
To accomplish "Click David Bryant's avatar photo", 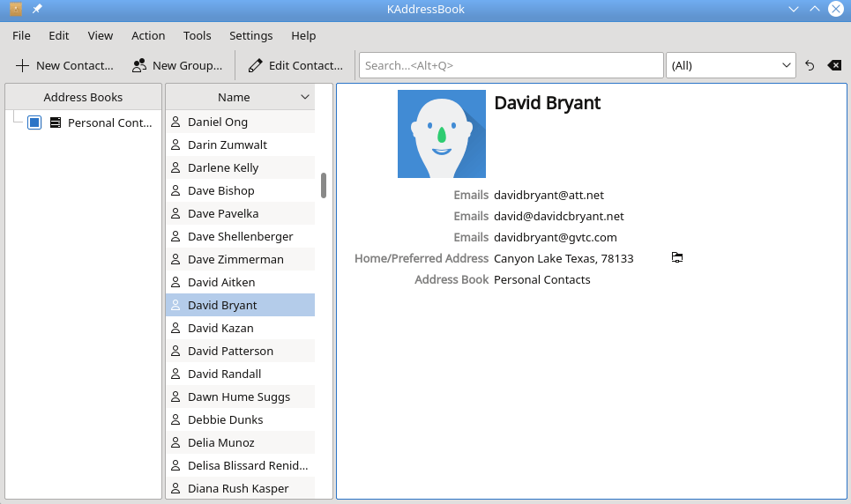I will coord(441,134).
